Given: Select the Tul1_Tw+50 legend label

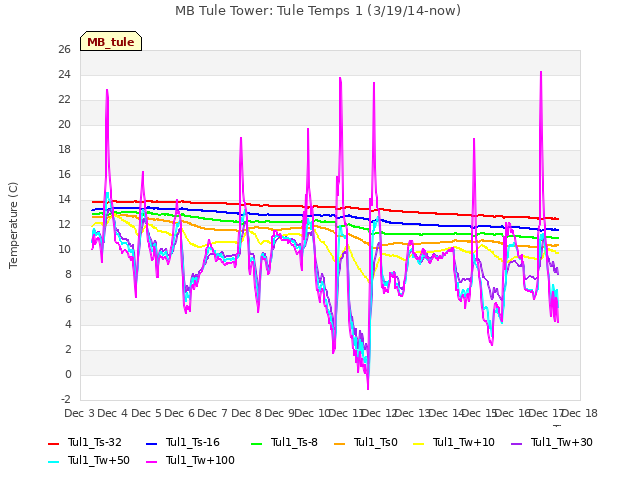Looking at the screenshot, I should 99,460.
